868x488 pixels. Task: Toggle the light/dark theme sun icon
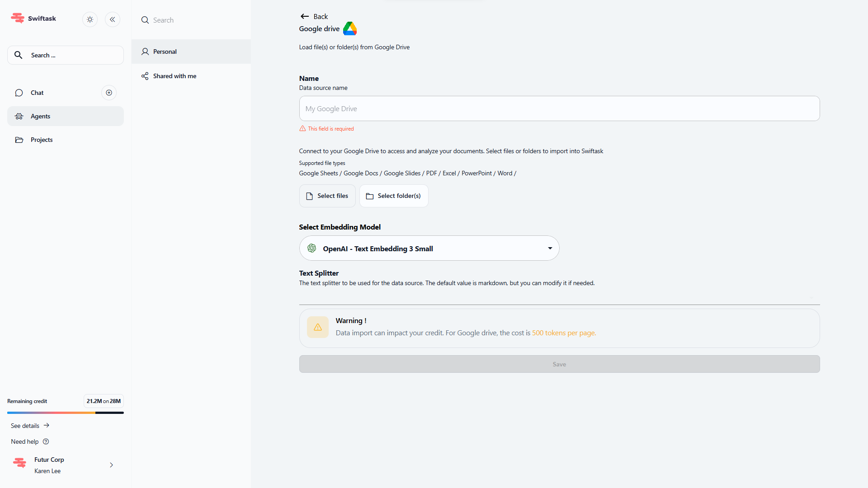(90, 19)
